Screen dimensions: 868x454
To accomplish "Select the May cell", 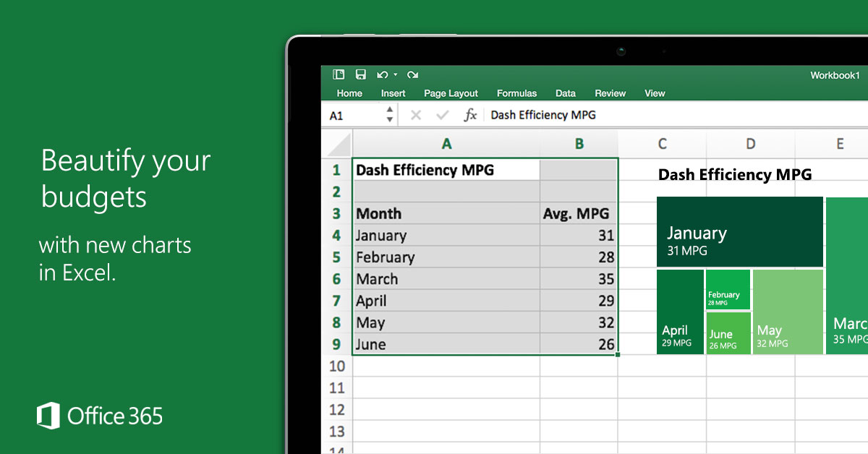I will click(x=446, y=322).
